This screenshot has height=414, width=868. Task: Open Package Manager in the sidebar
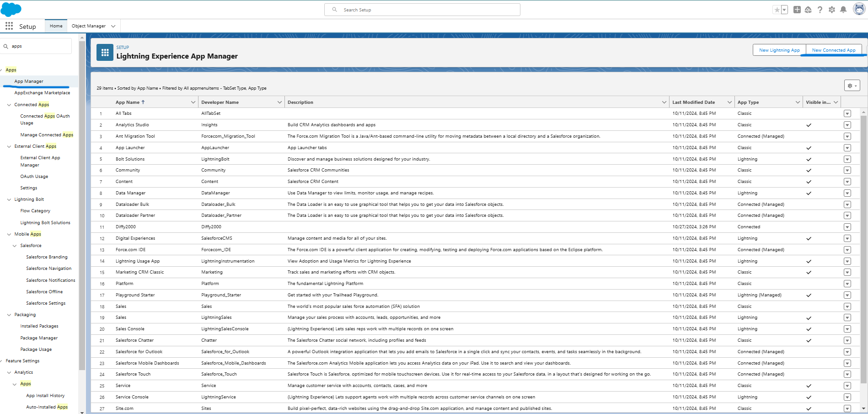(x=39, y=338)
